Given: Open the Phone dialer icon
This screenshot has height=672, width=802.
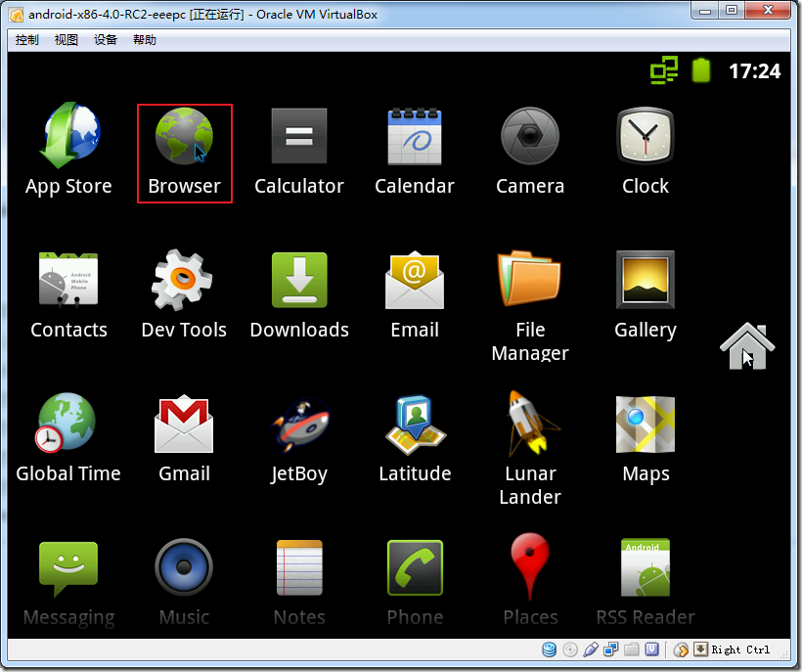Looking at the screenshot, I should [415, 567].
